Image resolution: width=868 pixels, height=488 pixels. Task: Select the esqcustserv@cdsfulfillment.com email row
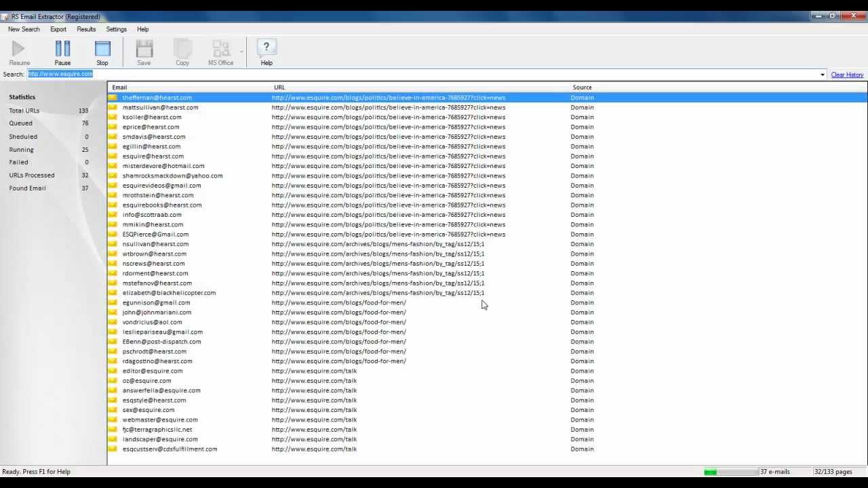[x=487, y=449]
